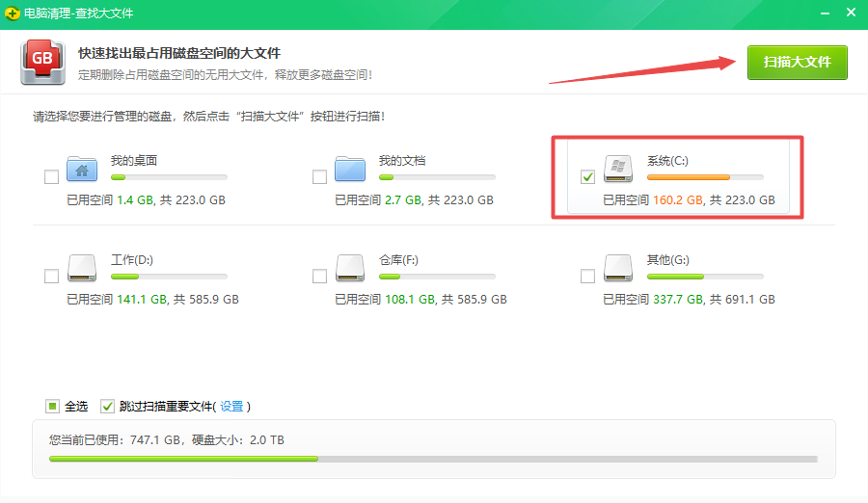Click the My Documents folder icon
This screenshot has width=868, height=503.
coord(350,170)
